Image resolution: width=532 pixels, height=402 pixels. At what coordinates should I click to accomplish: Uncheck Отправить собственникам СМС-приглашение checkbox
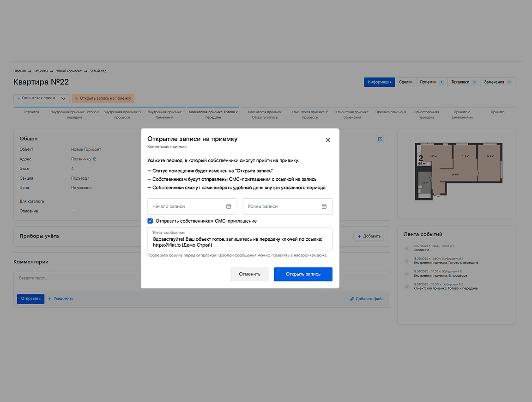(x=150, y=221)
